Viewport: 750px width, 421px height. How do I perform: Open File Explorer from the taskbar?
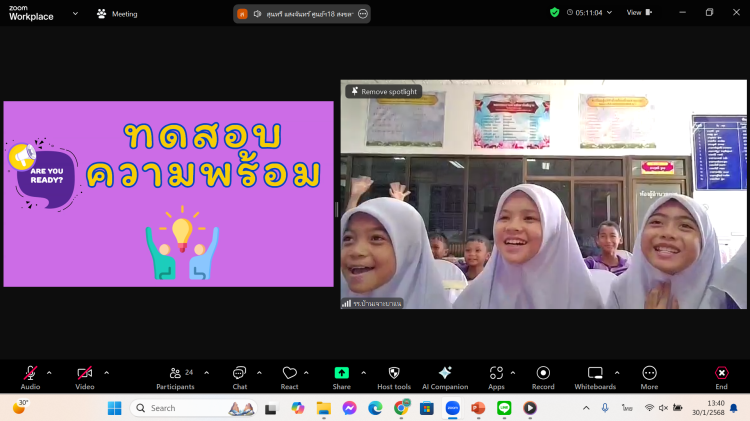[324, 408]
